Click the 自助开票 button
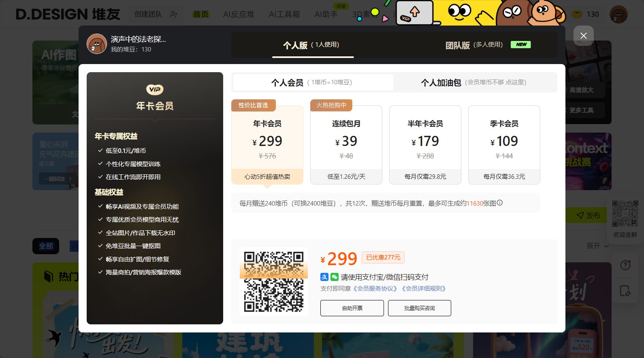Screen dimensions: 644x358 coord(352,308)
